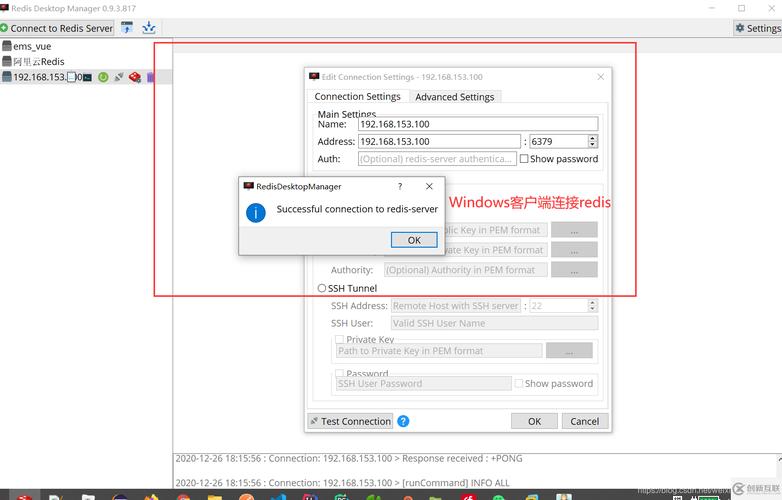The image size is (782, 500).
Task: Click the log line ending with INFO ALL
Action: (342, 483)
